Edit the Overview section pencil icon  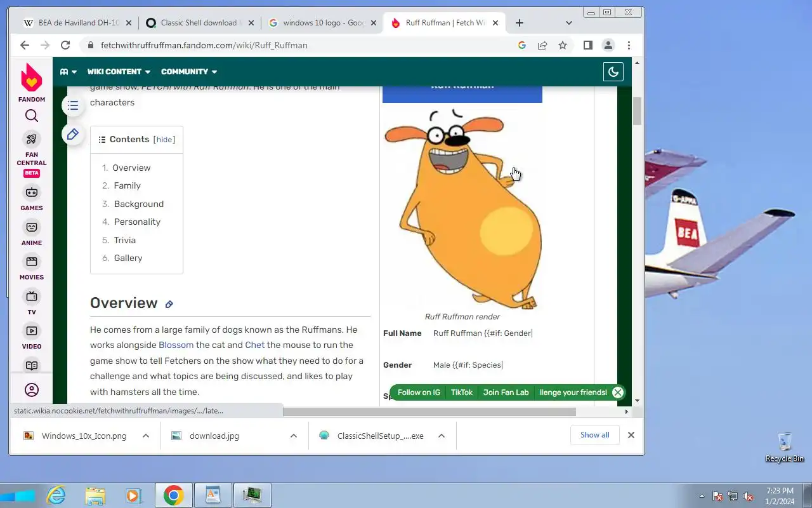(x=169, y=304)
